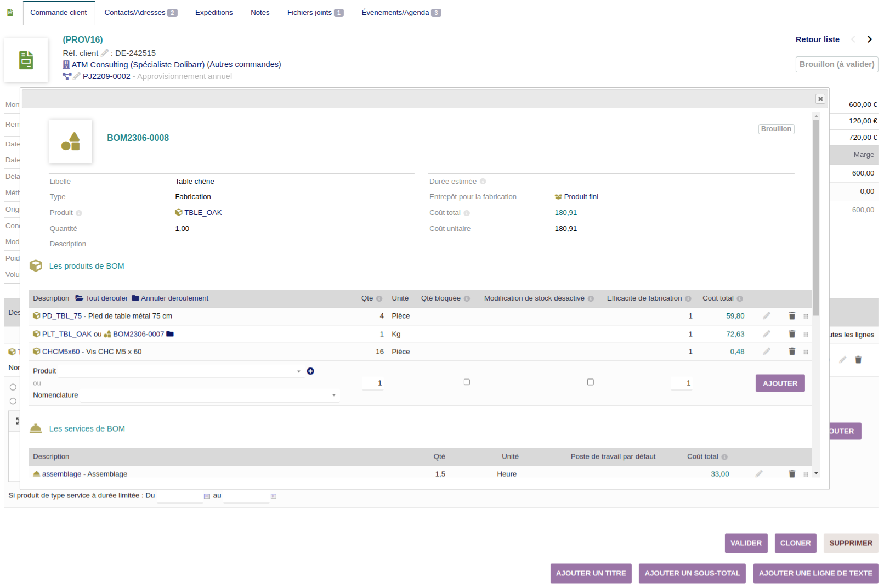
Task: Click AJOUTER UNE LIGNE DE TEXTE button
Action: (815, 574)
